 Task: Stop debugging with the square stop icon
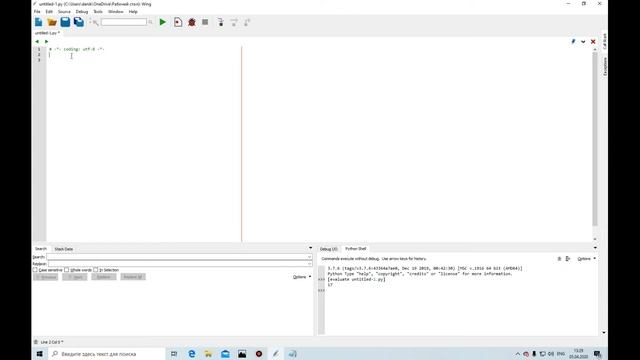point(205,22)
